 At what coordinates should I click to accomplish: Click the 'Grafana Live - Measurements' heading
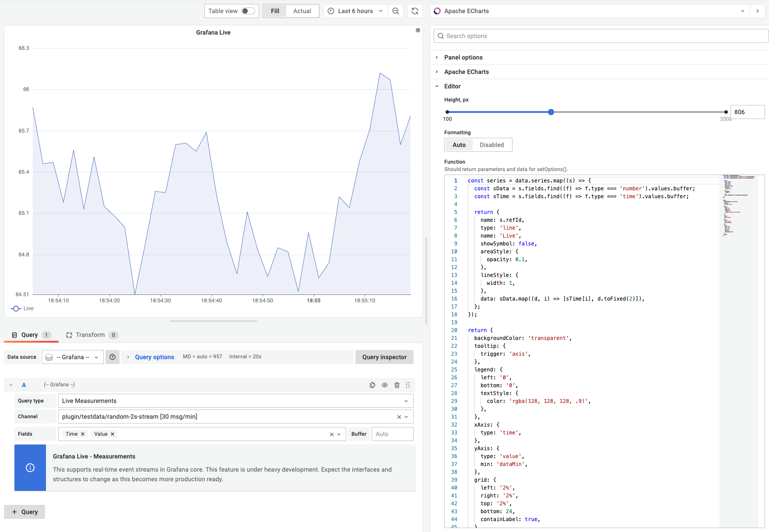[94, 456]
